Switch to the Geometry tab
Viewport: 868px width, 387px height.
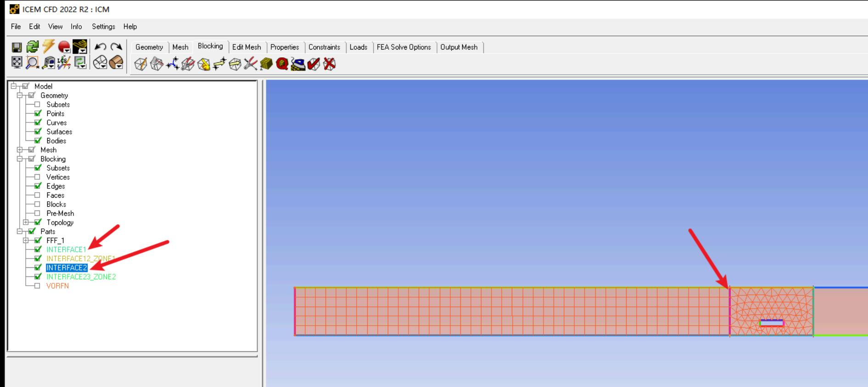[x=149, y=47]
